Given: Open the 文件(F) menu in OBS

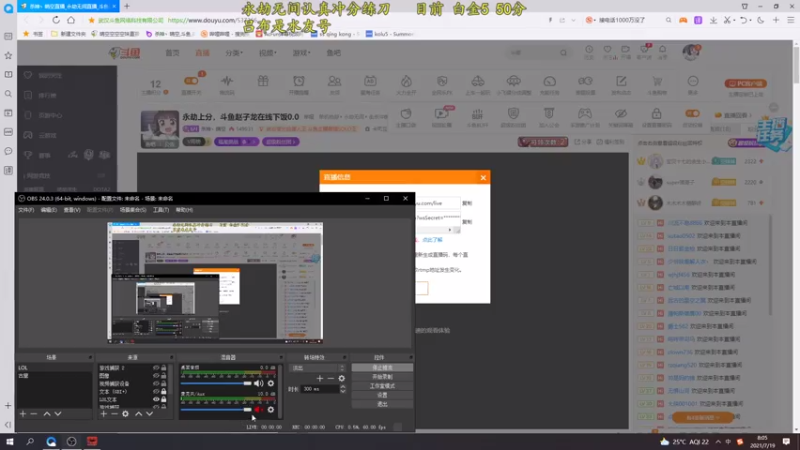Looking at the screenshot, I should [27, 210].
